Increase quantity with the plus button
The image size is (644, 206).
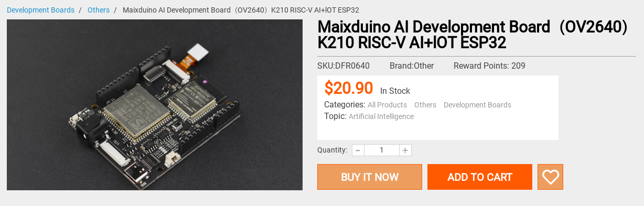(405, 150)
